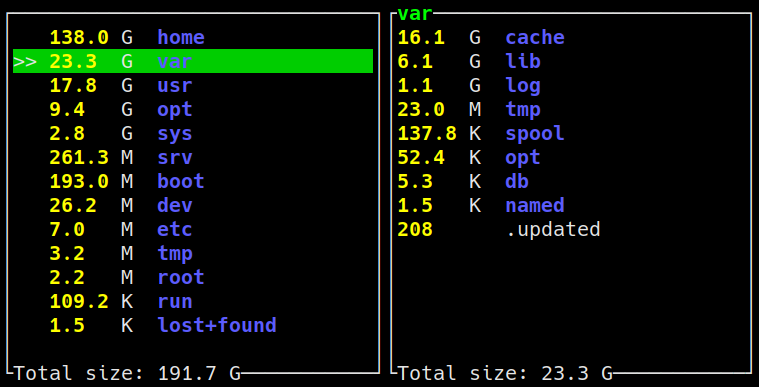Open the root directory entry

(x=193, y=277)
